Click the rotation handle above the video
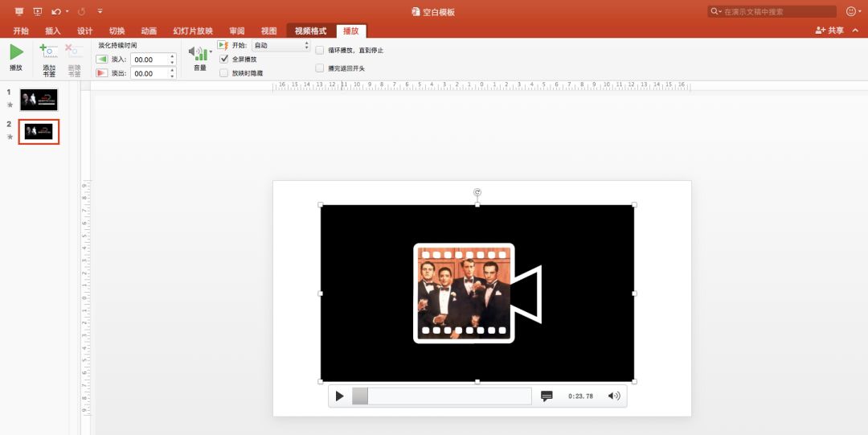Image resolution: width=868 pixels, height=435 pixels. click(477, 192)
